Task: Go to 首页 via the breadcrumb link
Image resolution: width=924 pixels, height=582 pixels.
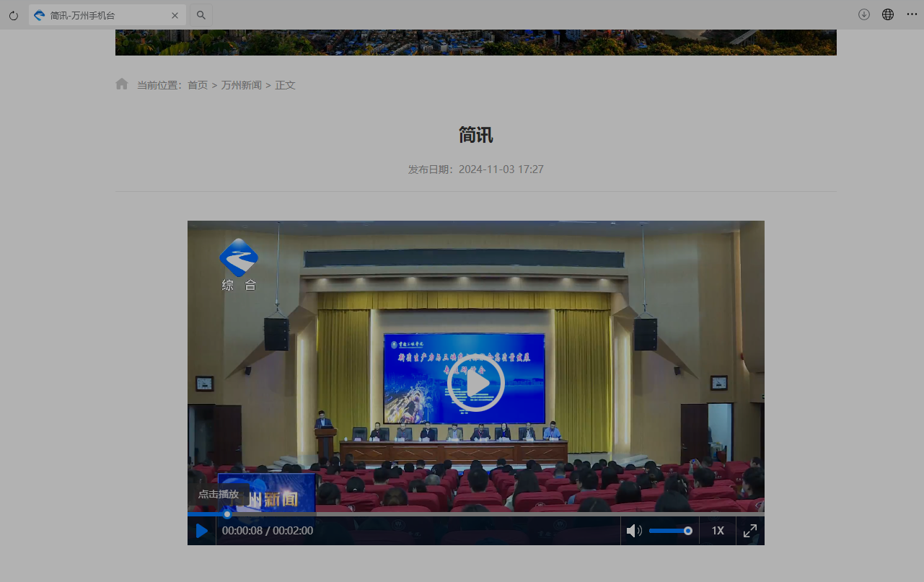Action: [x=198, y=85]
